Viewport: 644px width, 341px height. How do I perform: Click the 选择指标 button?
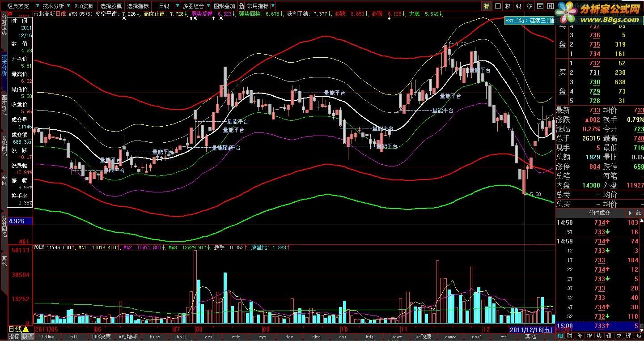138,6
